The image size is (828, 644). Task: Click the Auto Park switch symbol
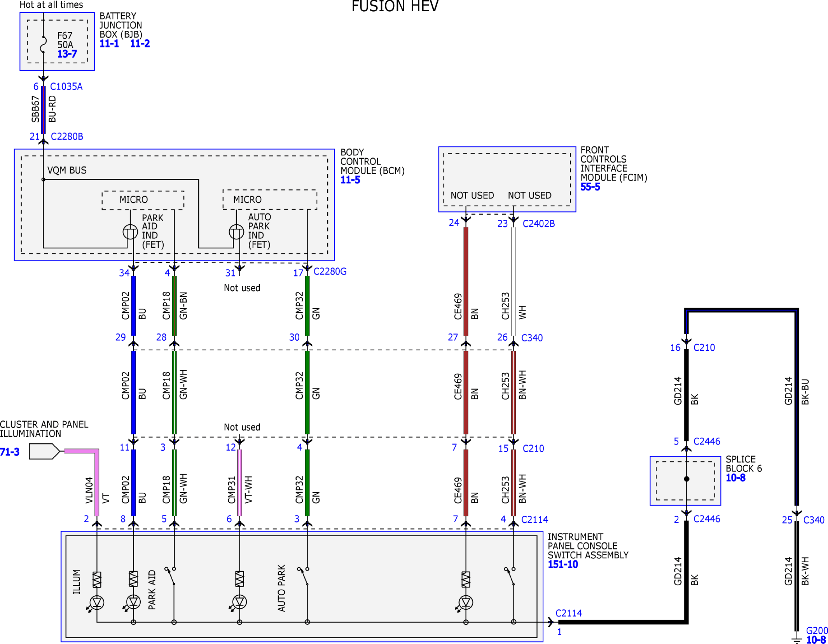303,576
